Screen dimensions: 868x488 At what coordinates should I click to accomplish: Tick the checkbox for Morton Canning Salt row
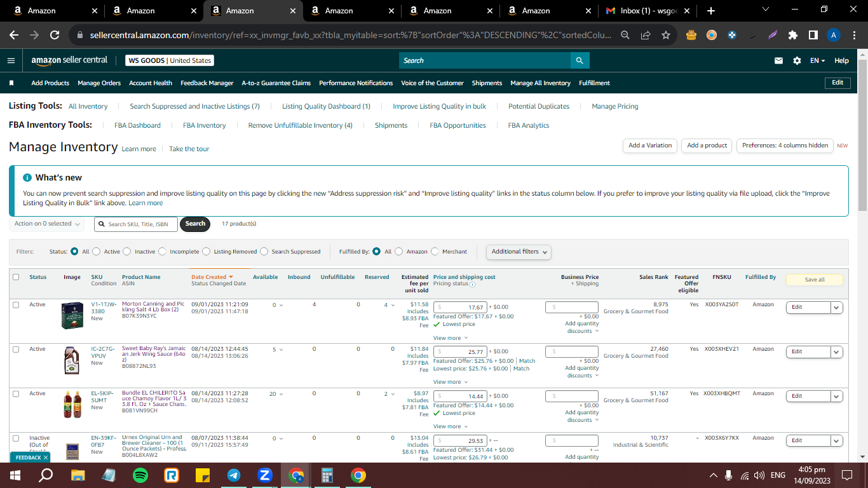click(16, 305)
